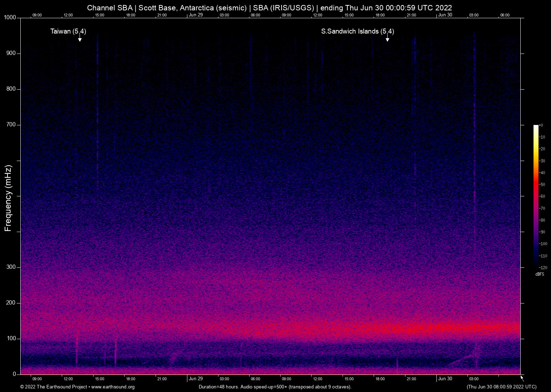Click the 100 frequency tick label

(11, 338)
